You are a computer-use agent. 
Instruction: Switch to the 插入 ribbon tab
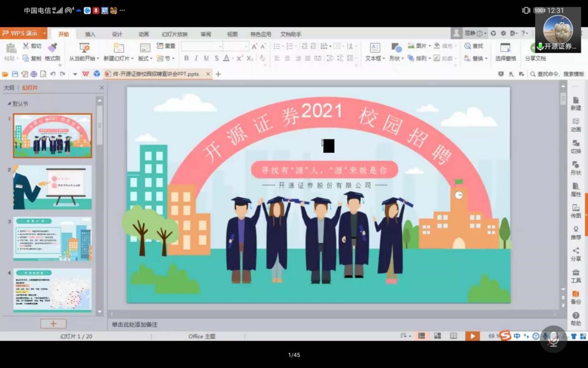pyautogui.click(x=90, y=34)
